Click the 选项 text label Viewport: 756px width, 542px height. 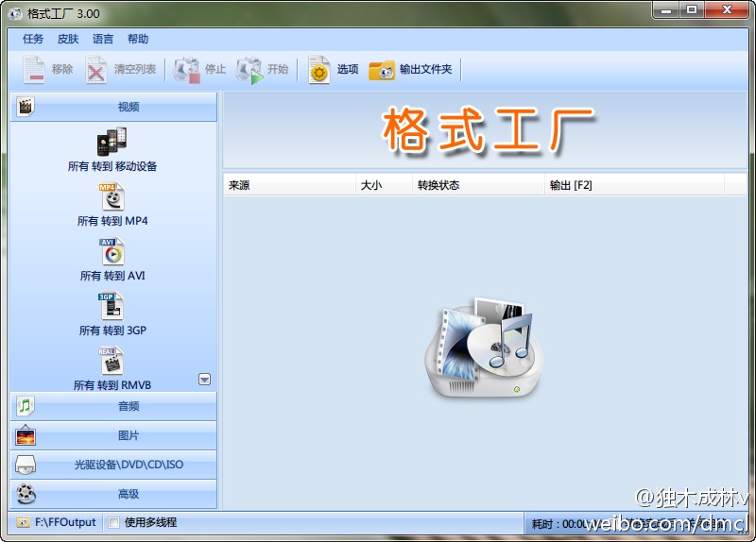[348, 69]
